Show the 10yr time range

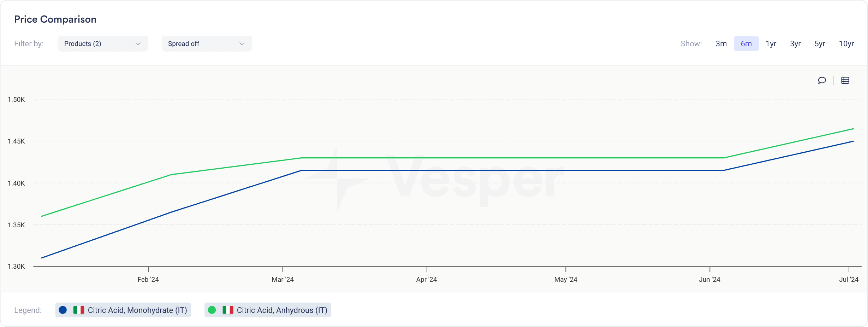pyautogui.click(x=846, y=43)
